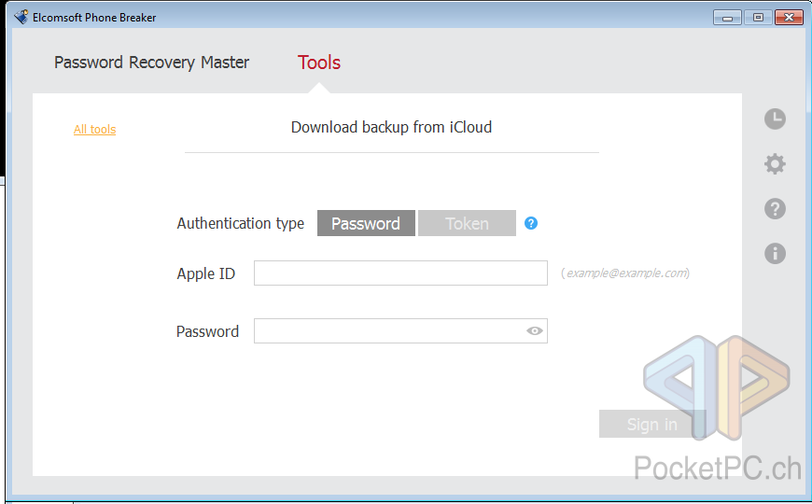This screenshot has width=812, height=504.
Task: Show program info via the info icon
Action: (x=775, y=253)
